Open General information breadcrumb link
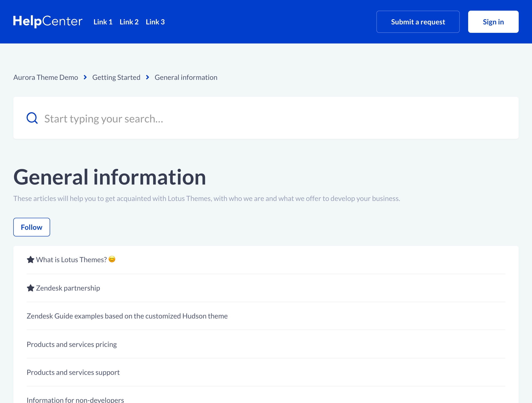 click(186, 77)
